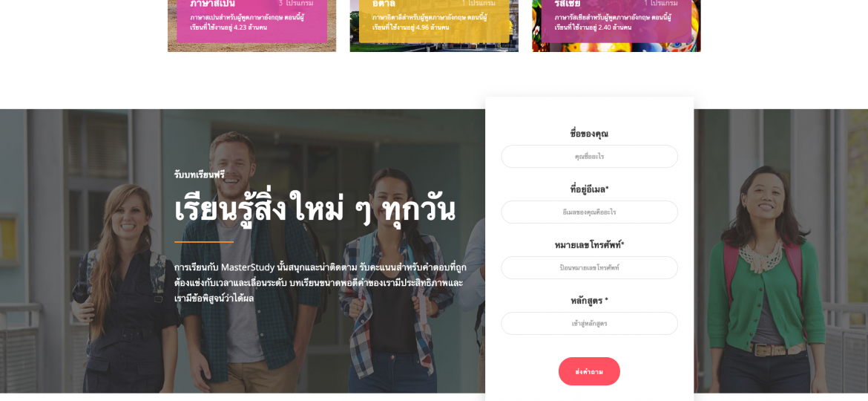Screen dimensions: 868x401
Task: Click the 'รับบทเรียนฟรี' subtitle text
Action: [200, 175]
